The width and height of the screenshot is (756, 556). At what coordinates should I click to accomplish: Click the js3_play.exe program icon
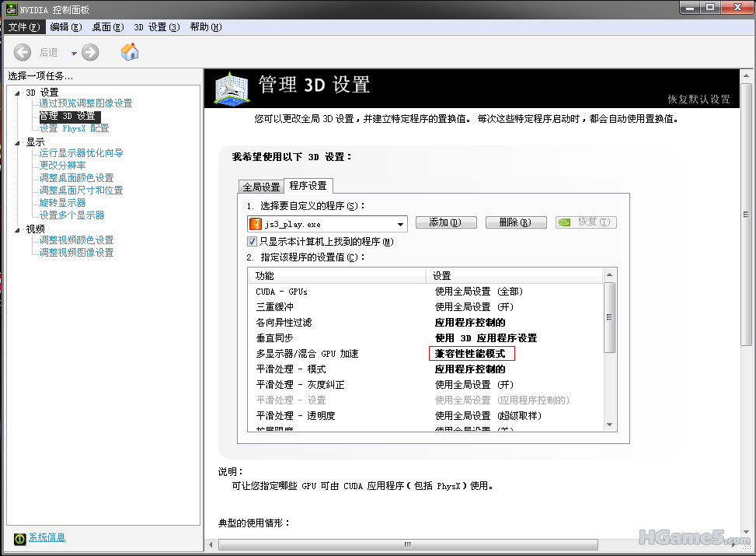point(255,224)
